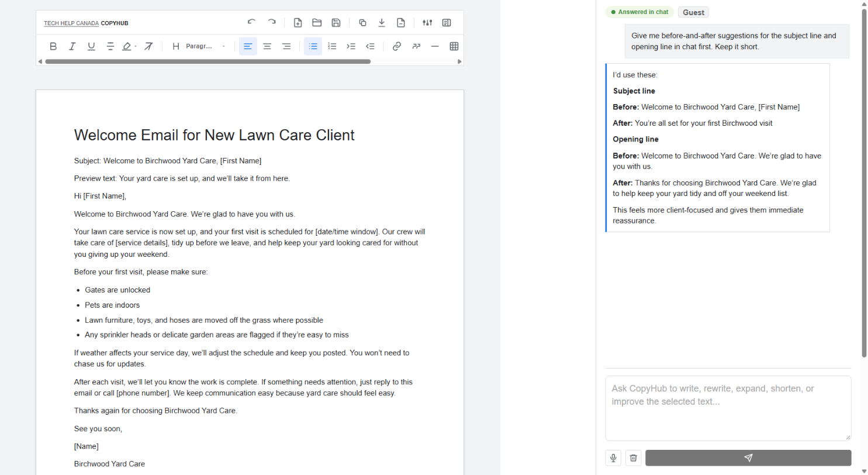Click the toolbar horizontal scrollbar
Viewport: 868px width, 475px height.
tap(208, 61)
